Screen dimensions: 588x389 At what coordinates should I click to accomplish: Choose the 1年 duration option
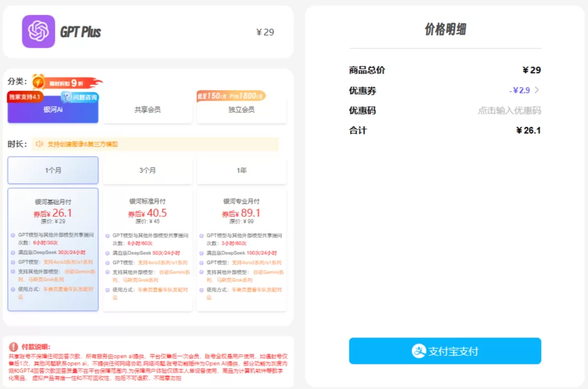pyautogui.click(x=242, y=170)
